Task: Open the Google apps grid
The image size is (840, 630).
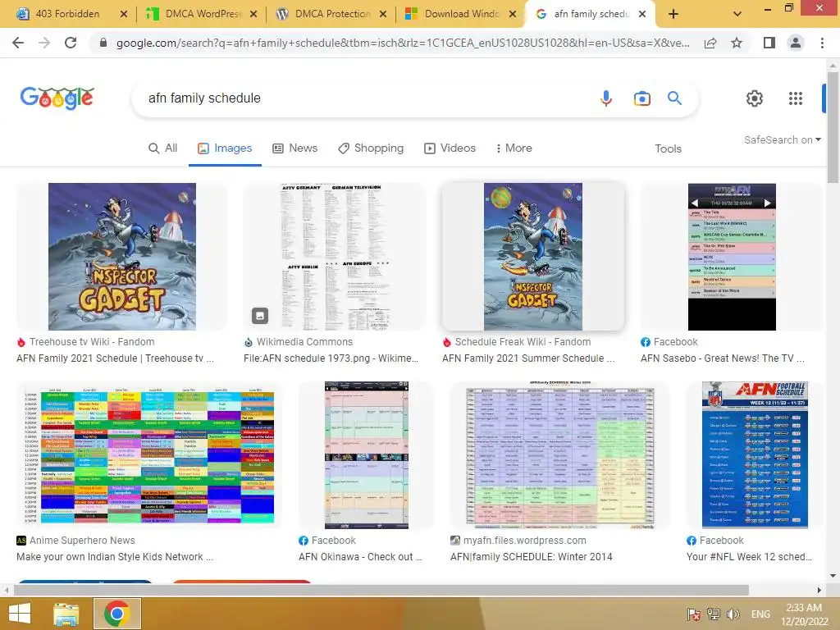Action: pos(796,98)
